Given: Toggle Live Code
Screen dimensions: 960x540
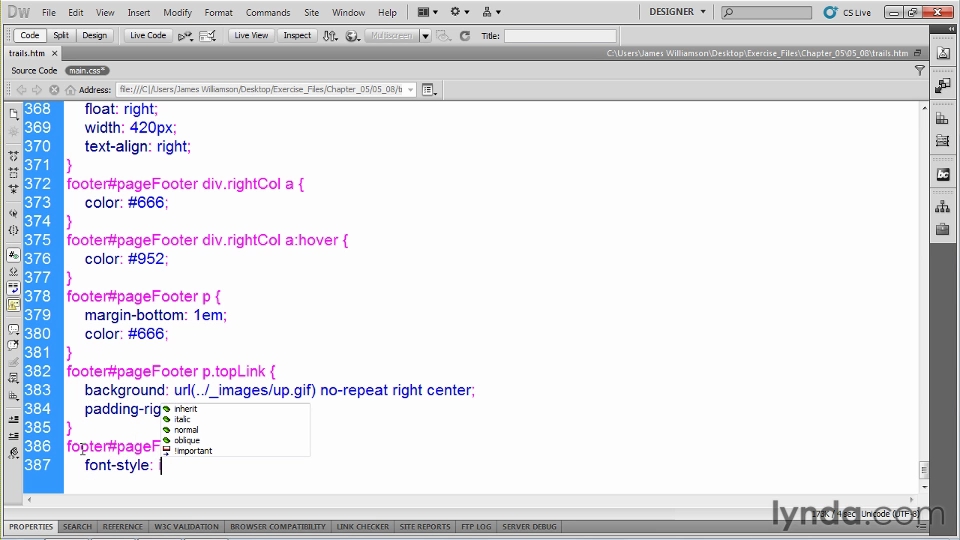Looking at the screenshot, I should pos(148,36).
